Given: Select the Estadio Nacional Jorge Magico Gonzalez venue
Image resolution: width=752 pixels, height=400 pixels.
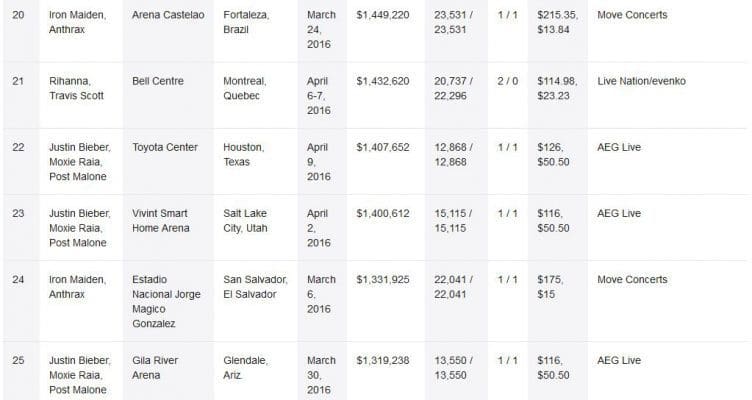Looking at the screenshot, I should click(x=166, y=301).
